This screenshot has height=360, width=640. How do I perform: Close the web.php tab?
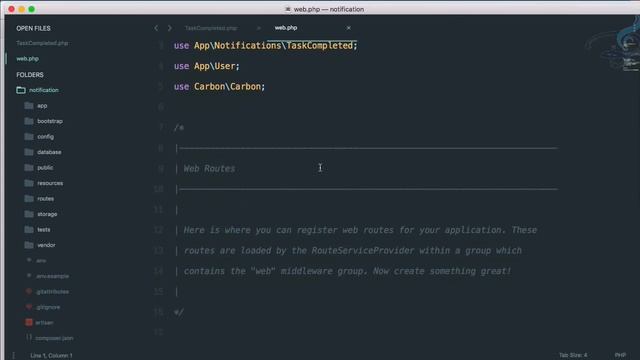click(348, 28)
